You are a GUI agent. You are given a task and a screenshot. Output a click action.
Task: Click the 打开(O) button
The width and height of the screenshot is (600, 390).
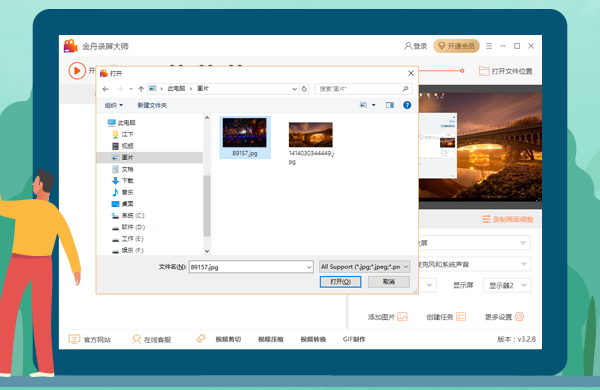click(x=341, y=282)
